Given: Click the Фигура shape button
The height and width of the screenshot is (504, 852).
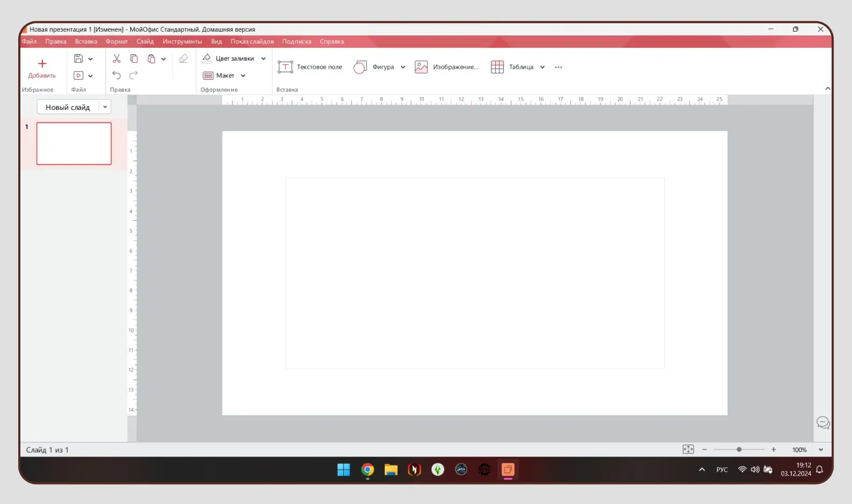Looking at the screenshot, I should tap(374, 67).
